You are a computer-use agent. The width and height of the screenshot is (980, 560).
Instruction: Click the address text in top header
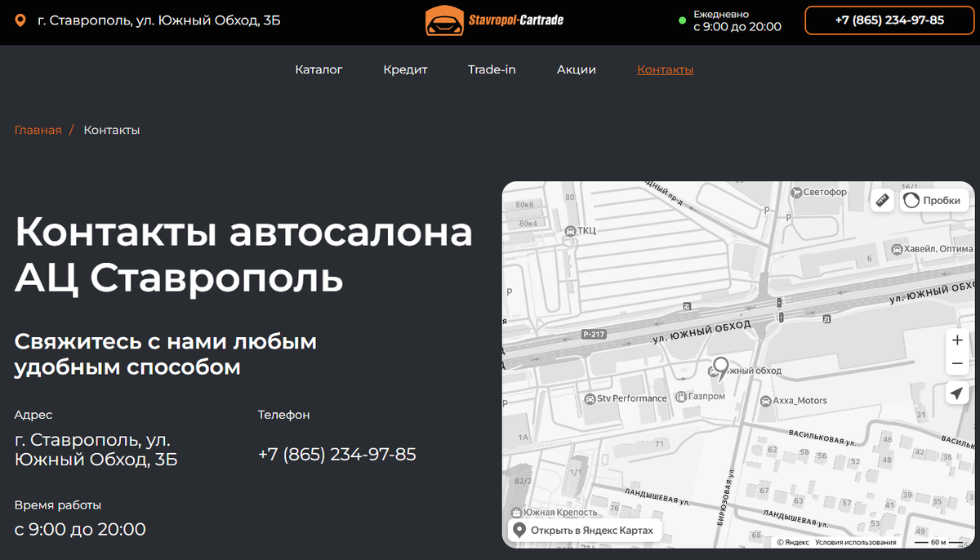(x=159, y=20)
